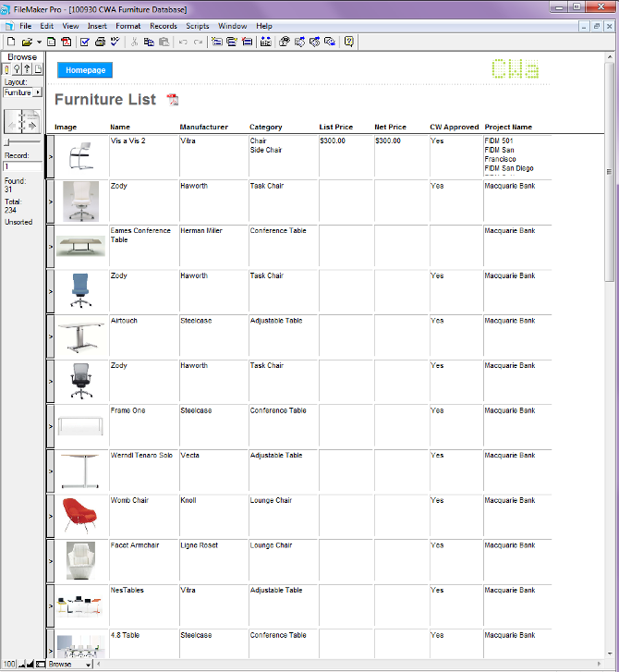
Task: Click the 'Ligne Roset' manufacturer cell
Action: 213,561
